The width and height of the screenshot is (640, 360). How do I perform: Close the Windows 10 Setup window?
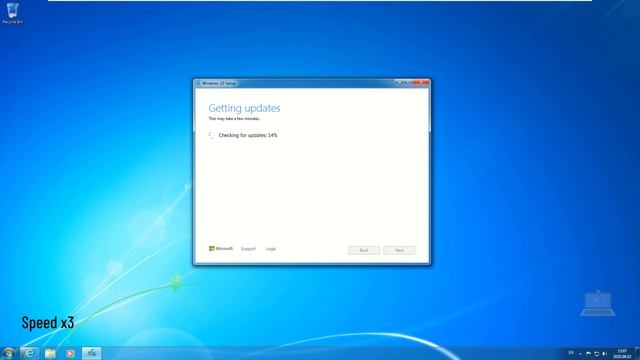(x=420, y=82)
